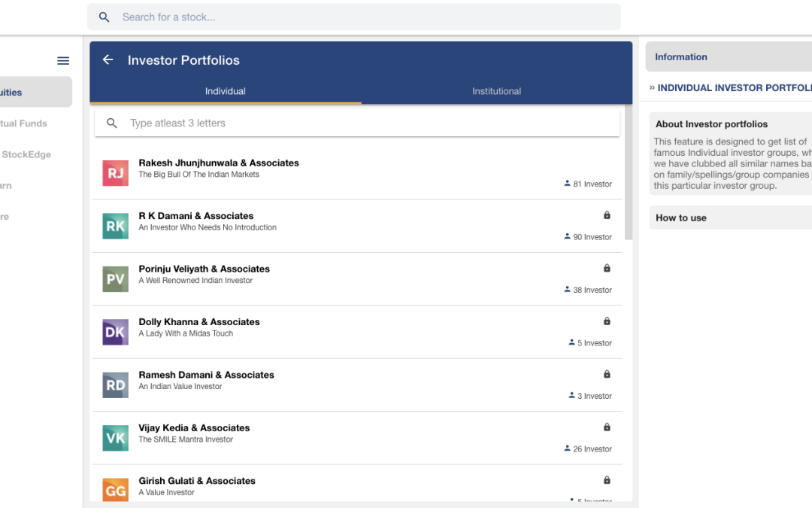
Task: Click the GG avatar for Girish Gulati
Action: tap(116, 490)
